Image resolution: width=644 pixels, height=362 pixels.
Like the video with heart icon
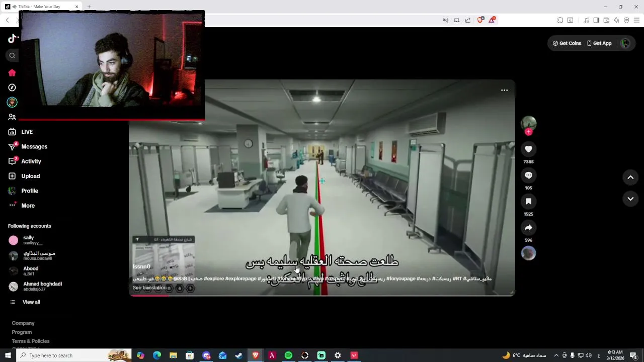(x=528, y=149)
